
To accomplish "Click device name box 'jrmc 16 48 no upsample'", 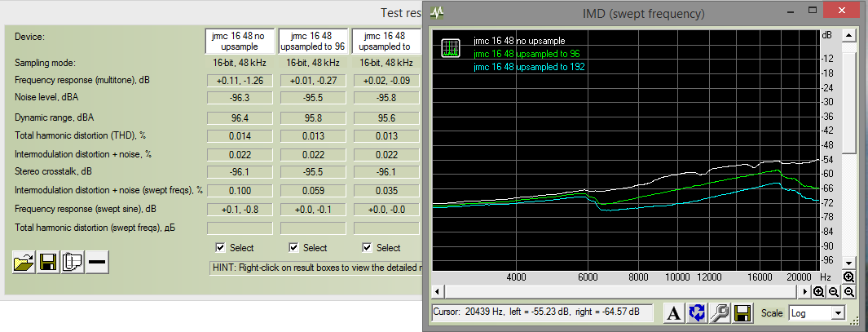I will coord(239,41).
